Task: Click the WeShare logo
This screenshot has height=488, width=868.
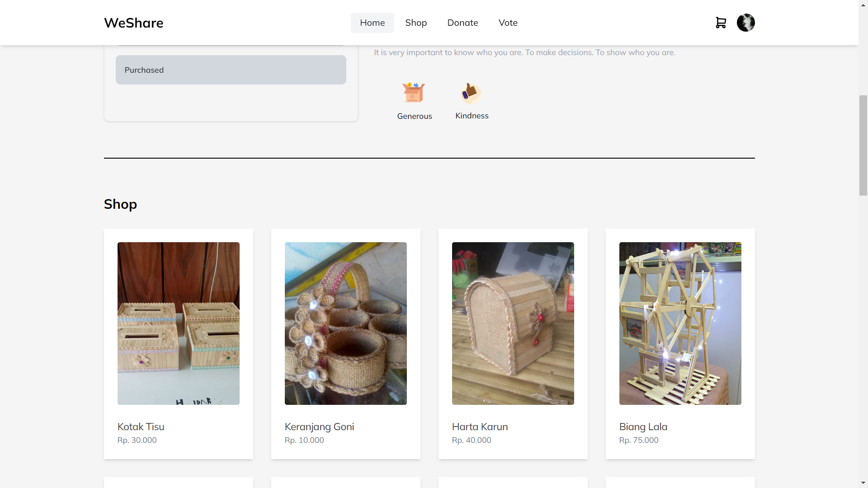Action: (x=134, y=23)
